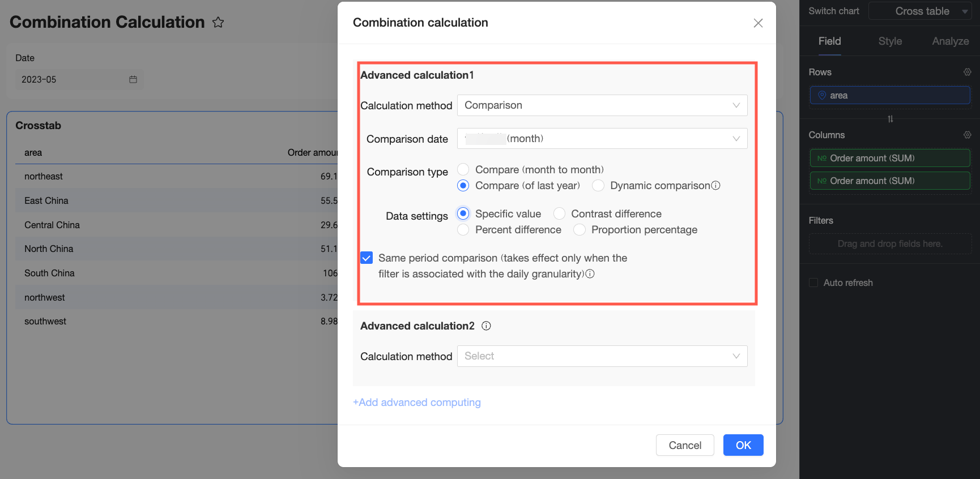Click the North China row label
Viewport: 980px width, 479px height.
click(49, 249)
